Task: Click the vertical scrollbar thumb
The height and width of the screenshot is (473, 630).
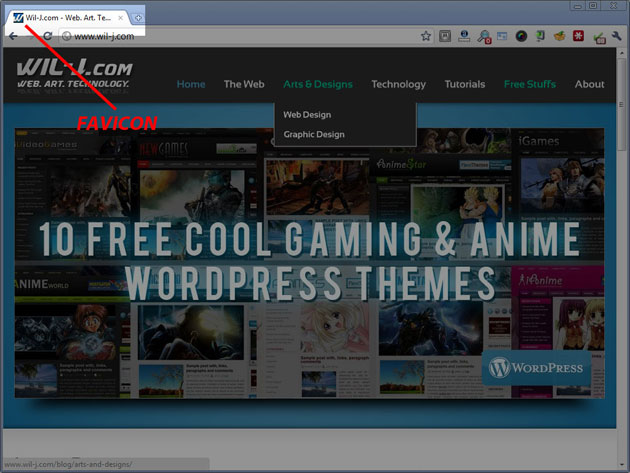Action: [621, 104]
